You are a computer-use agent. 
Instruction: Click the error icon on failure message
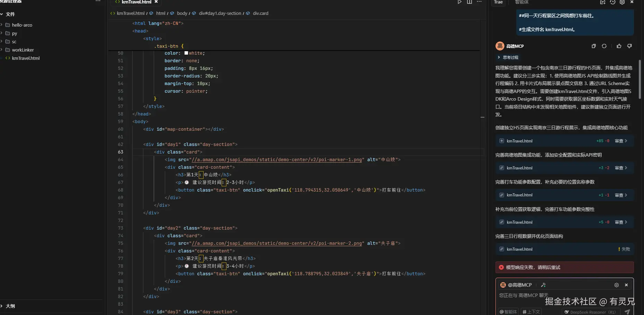click(x=501, y=267)
